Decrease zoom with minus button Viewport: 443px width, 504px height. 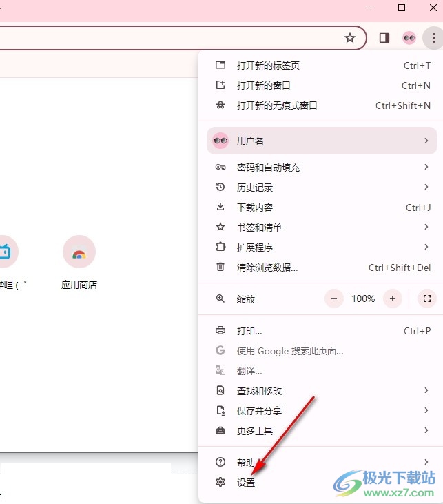334,299
